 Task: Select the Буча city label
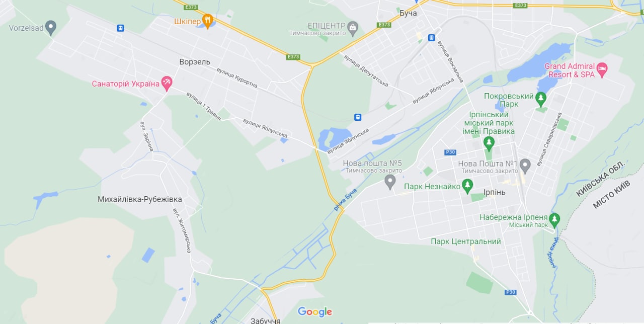408,13
